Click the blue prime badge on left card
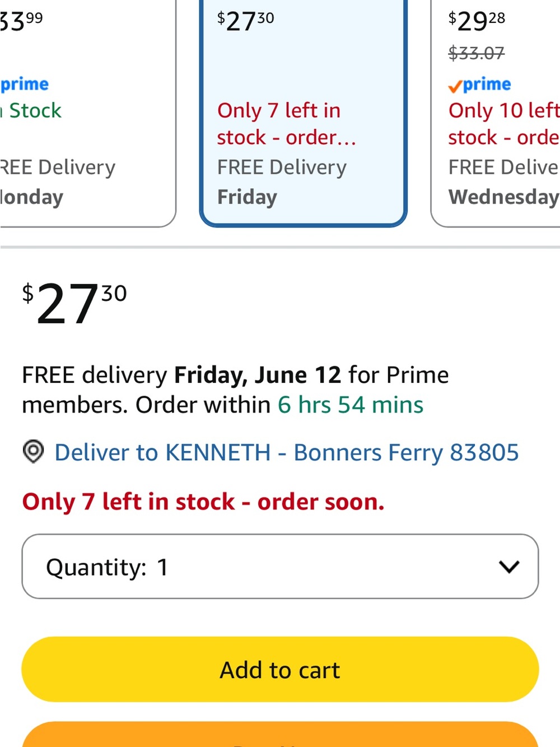 pos(24,84)
